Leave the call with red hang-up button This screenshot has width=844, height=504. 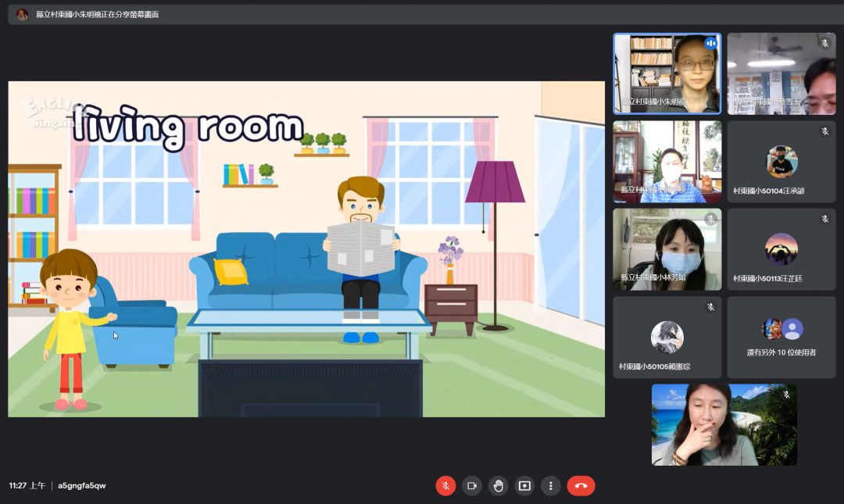pyautogui.click(x=581, y=486)
